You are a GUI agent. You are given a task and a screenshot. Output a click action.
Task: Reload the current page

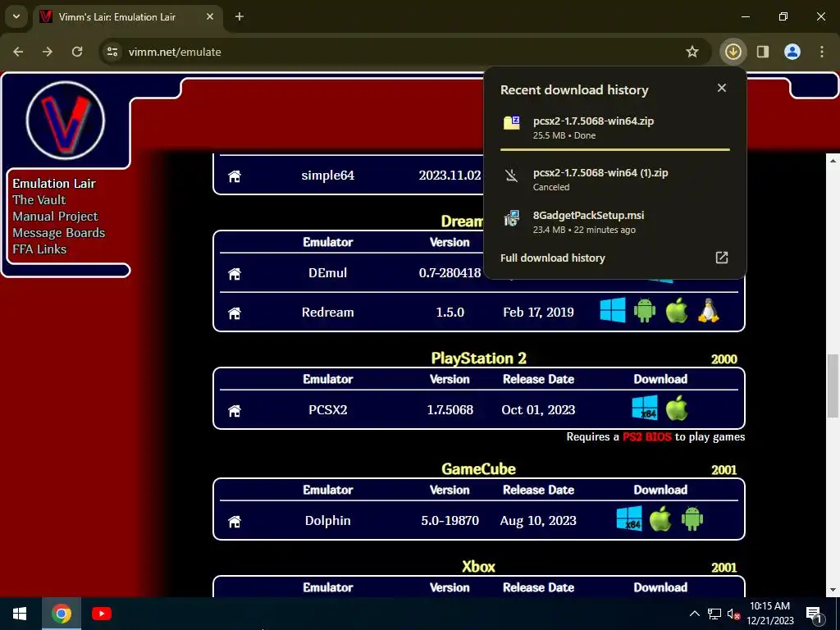tap(77, 52)
